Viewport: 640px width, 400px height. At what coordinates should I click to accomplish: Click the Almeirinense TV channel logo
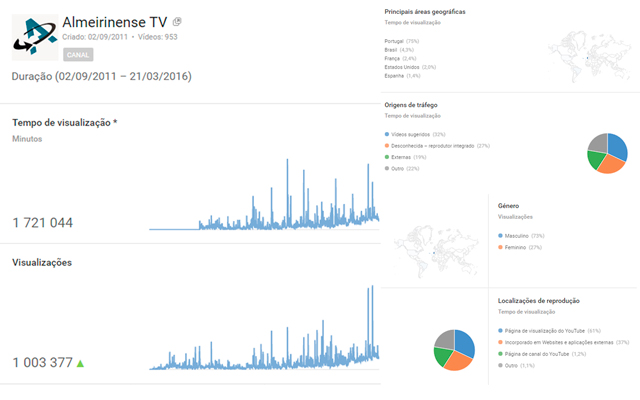tap(34, 37)
